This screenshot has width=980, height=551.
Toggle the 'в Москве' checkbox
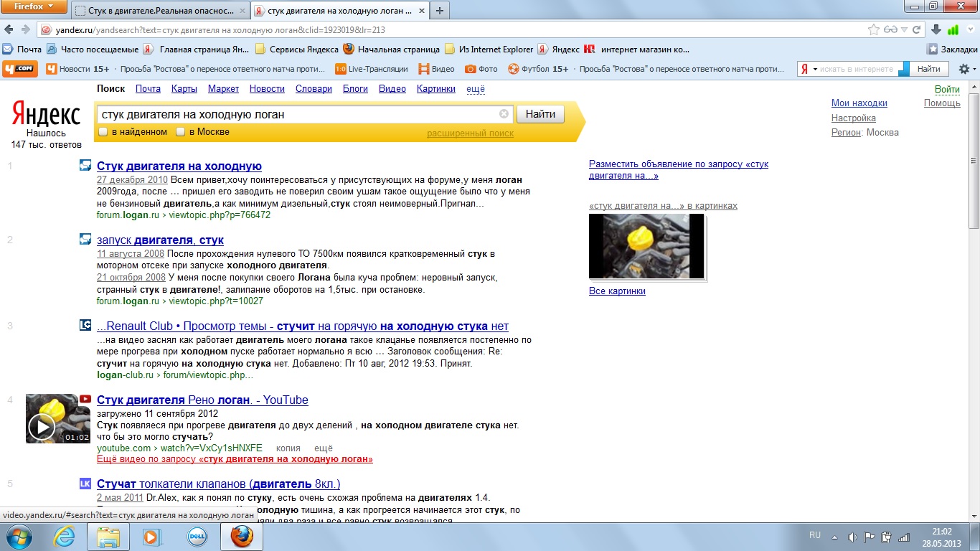pyautogui.click(x=181, y=132)
